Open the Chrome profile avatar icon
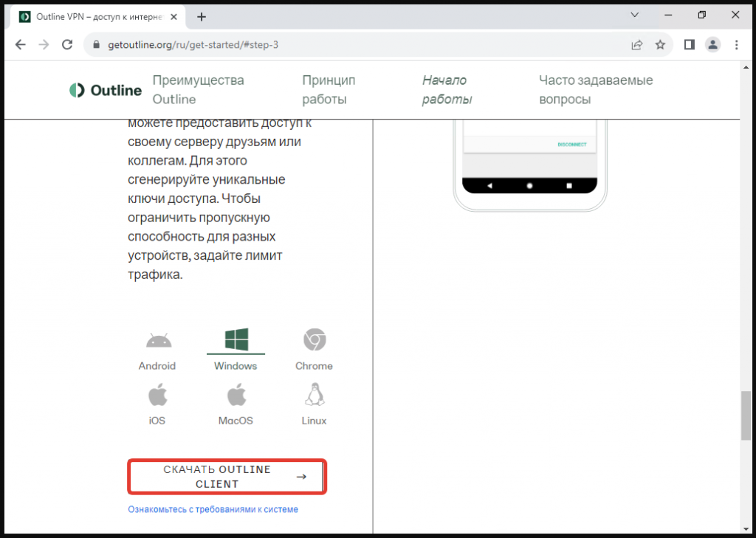This screenshot has width=756, height=538. (712, 44)
